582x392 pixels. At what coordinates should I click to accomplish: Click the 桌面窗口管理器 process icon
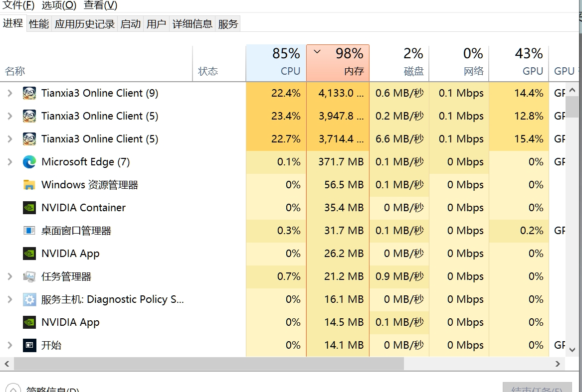coord(29,231)
